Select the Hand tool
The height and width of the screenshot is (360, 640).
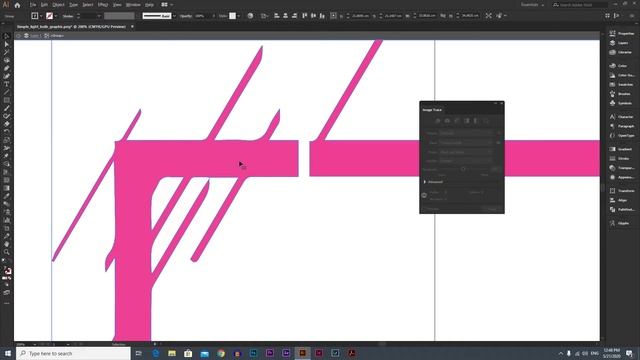click(7, 244)
